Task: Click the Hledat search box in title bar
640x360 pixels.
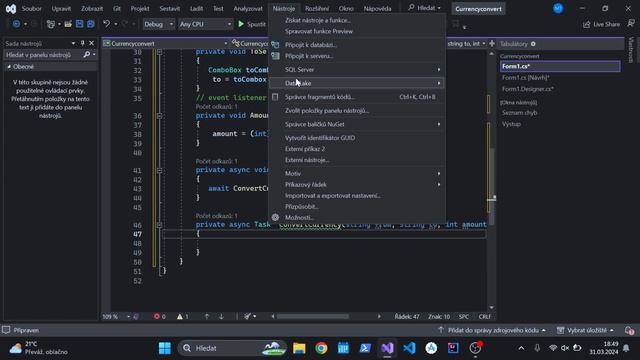Action: click(x=424, y=8)
